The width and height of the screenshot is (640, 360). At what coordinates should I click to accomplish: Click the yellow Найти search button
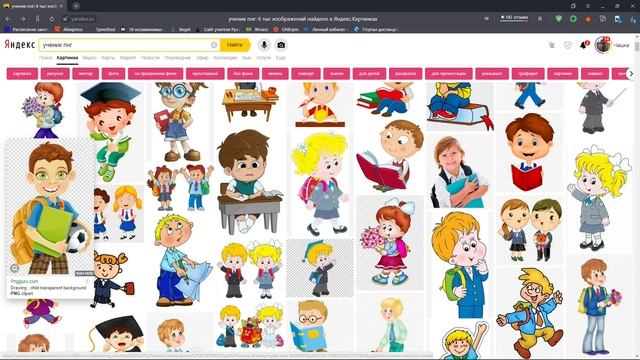coord(234,45)
